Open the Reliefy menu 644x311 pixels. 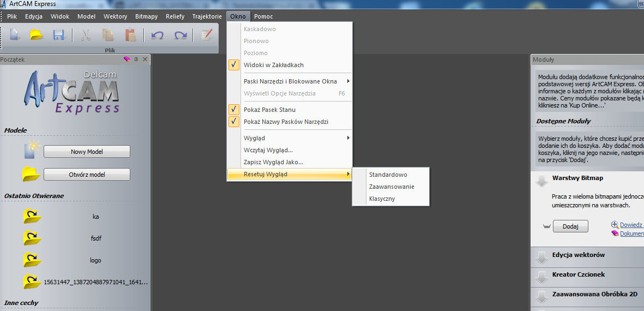[x=176, y=16]
